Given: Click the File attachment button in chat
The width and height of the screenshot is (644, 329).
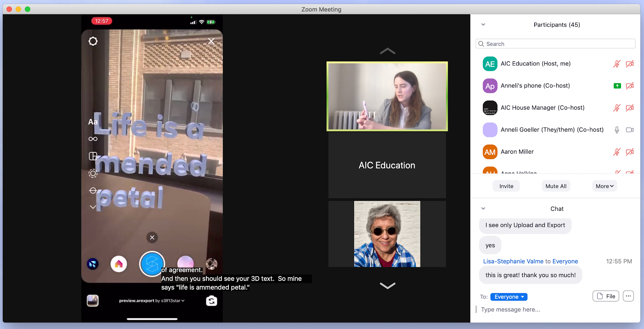Looking at the screenshot, I should [x=606, y=296].
